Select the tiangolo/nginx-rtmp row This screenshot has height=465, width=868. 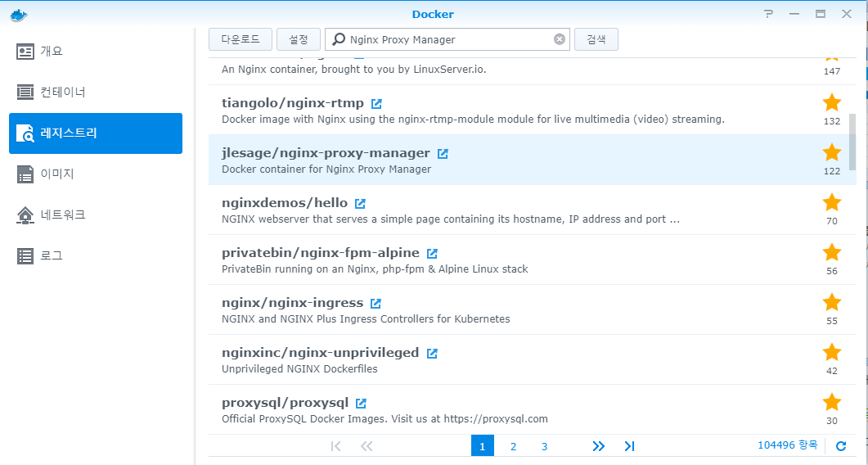point(532,110)
